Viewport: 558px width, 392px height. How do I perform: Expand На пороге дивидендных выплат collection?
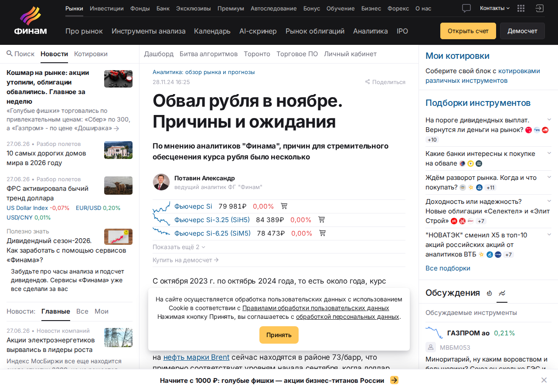[549, 119]
